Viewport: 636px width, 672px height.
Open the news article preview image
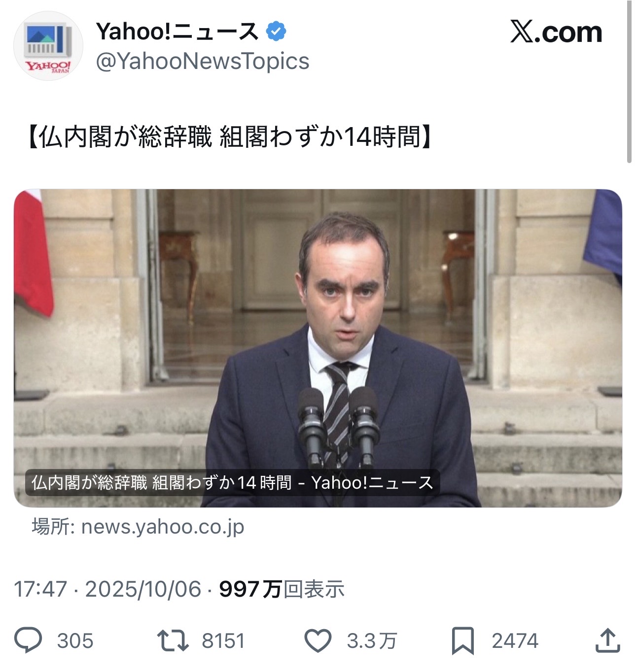tap(318, 348)
